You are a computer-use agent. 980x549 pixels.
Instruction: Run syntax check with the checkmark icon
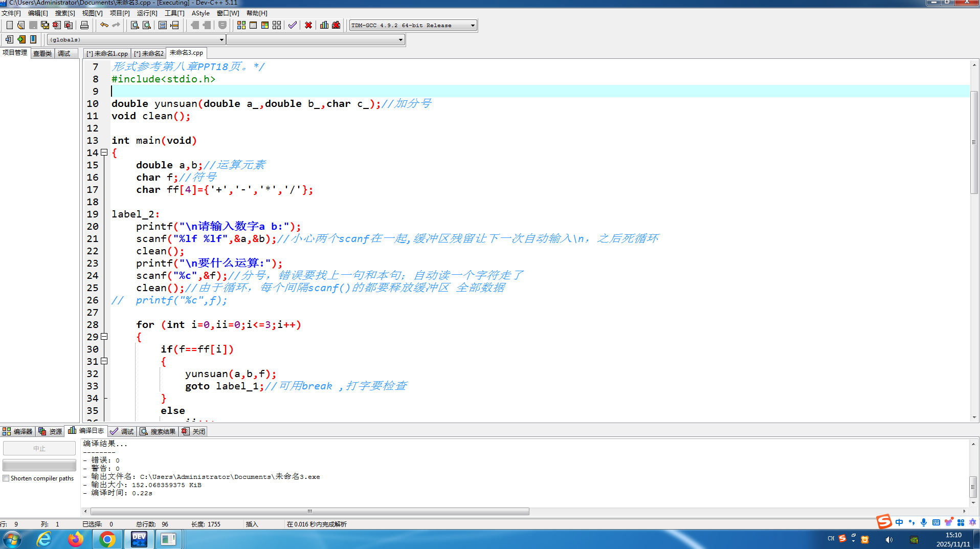coord(293,25)
